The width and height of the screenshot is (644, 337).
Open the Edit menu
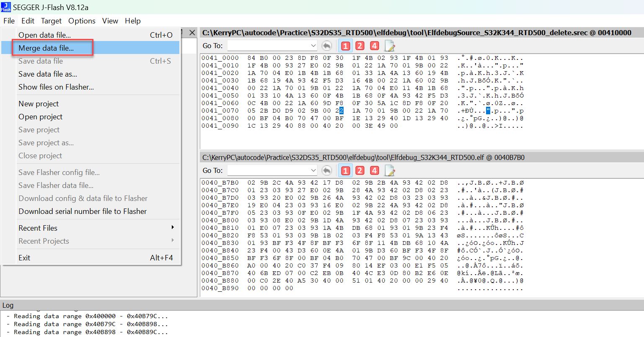[x=28, y=21]
